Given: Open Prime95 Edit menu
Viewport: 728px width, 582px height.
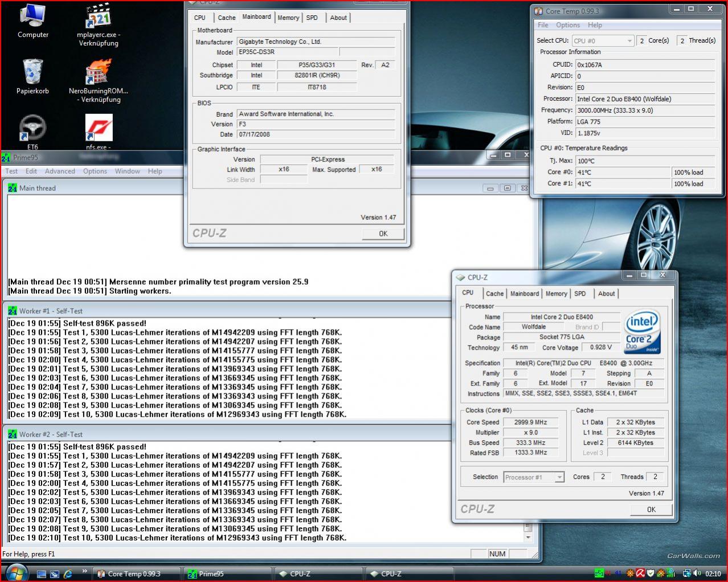Looking at the screenshot, I should (31, 171).
